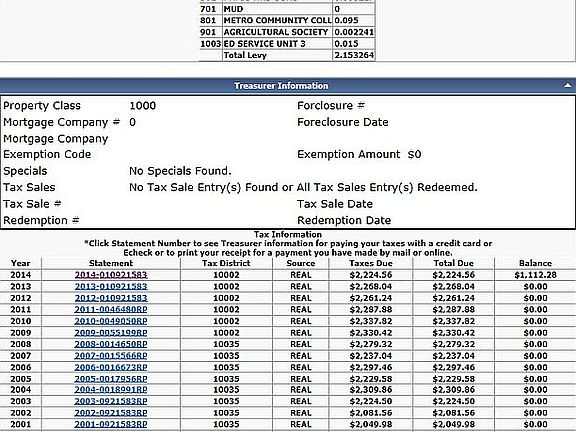Open statement 2007-0015566RP

click(x=111, y=356)
